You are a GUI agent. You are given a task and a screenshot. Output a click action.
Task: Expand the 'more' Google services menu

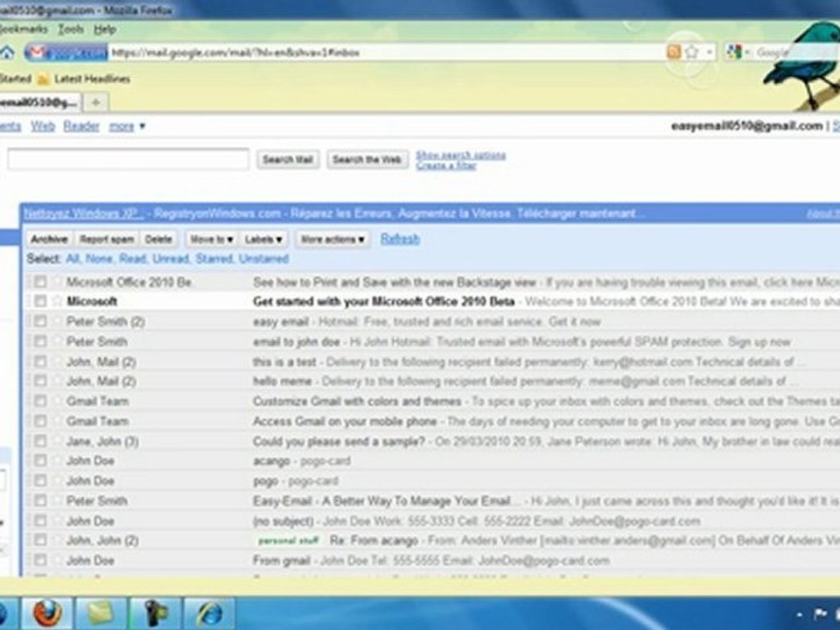coord(127,126)
